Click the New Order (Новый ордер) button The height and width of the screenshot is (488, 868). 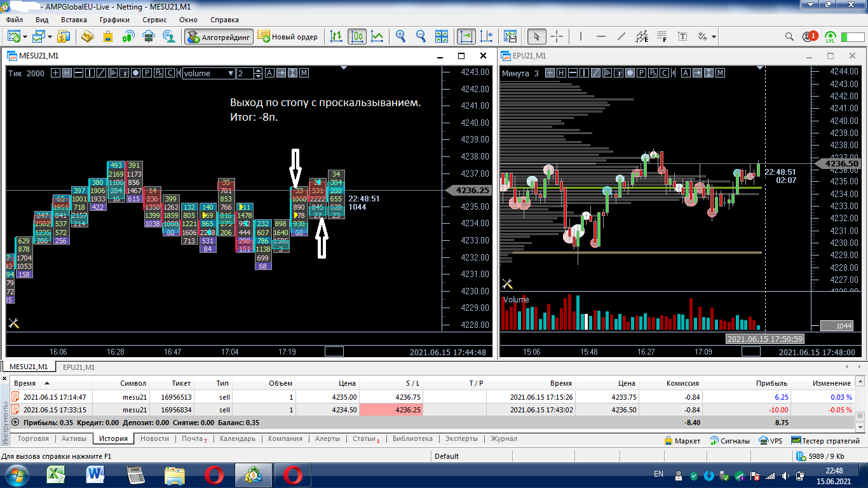coord(288,36)
